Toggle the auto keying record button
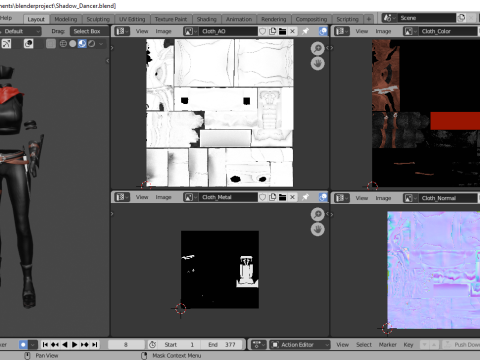Viewport: 480px width, 360px height. (23, 344)
